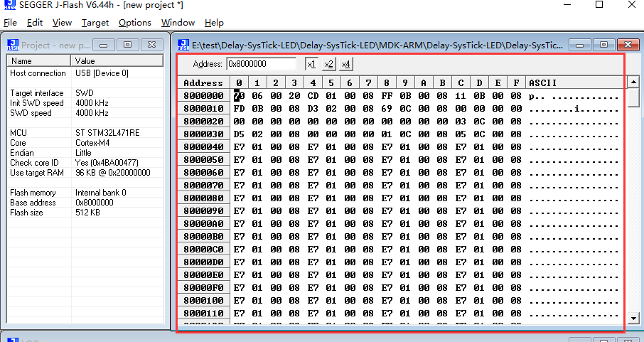
Task: Click the Init SWD speed entry
Action: point(85,103)
